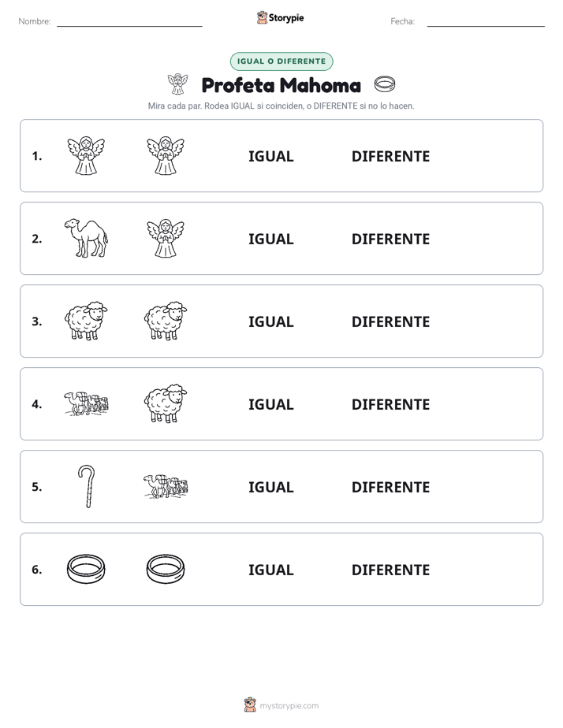Click the angel icon beside the title
This screenshot has height=728, width=563.
coord(177,84)
